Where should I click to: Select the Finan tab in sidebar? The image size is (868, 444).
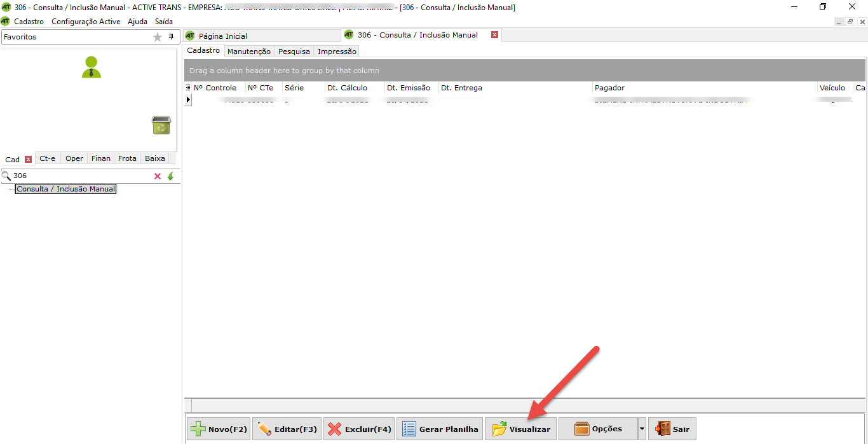pos(101,158)
